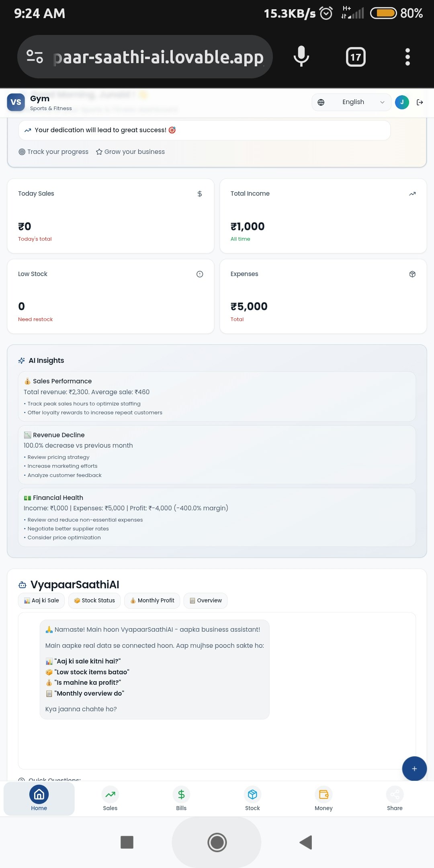The image size is (434, 868).
Task: Click the site settings icon in address bar
Action: (x=35, y=56)
